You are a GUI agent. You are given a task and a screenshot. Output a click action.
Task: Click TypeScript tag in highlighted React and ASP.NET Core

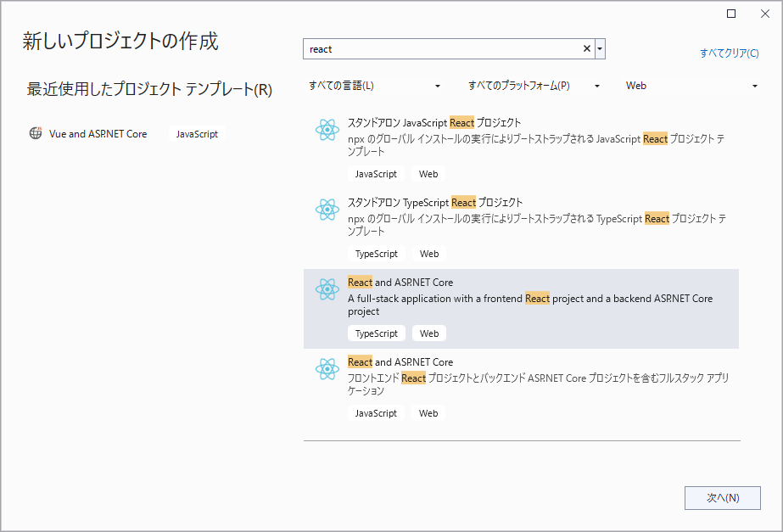pos(377,333)
